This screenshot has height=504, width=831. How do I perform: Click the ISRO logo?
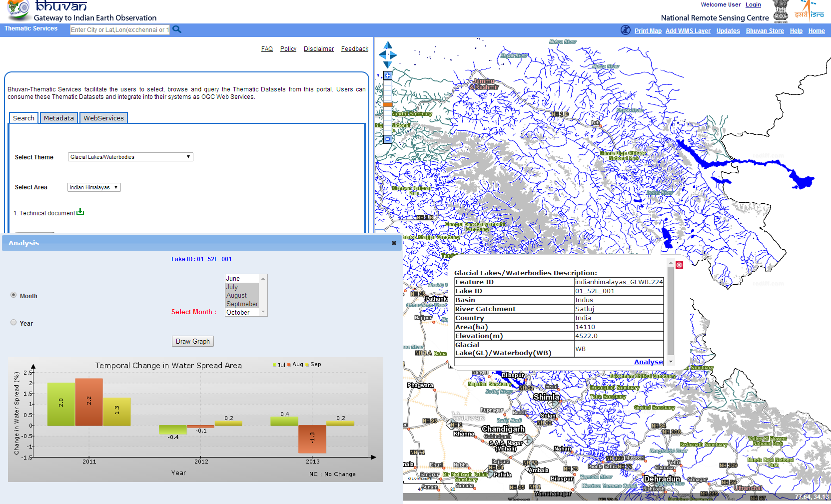(810, 10)
